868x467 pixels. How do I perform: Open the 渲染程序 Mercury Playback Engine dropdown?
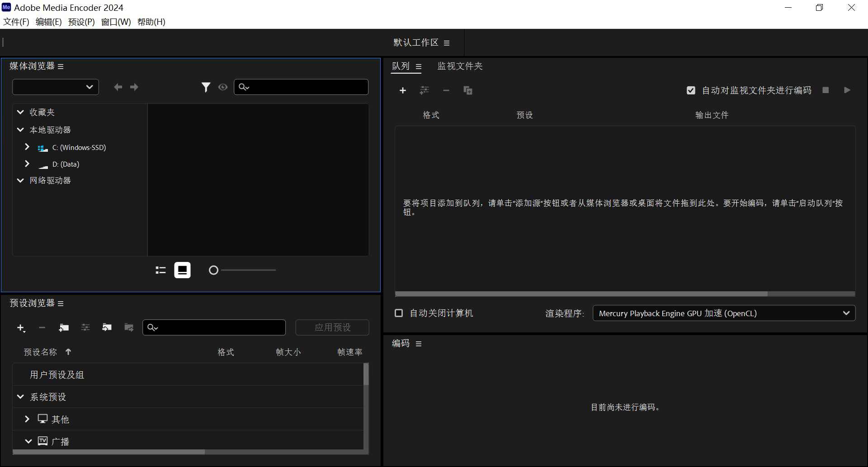pyautogui.click(x=724, y=313)
